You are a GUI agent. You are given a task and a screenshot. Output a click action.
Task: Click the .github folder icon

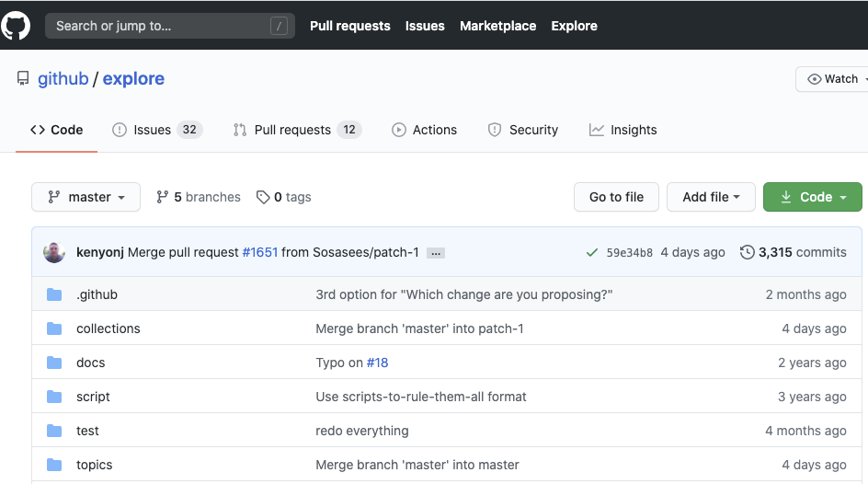click(54, 294)
